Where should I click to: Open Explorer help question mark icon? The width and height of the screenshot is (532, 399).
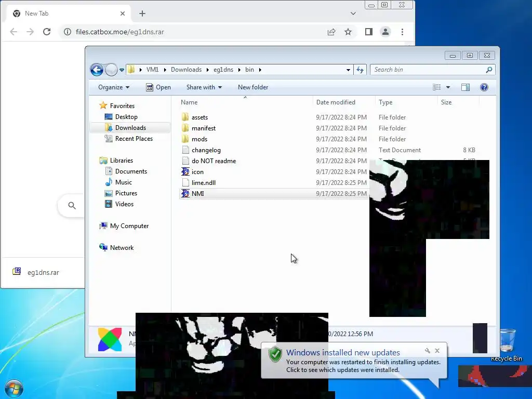[x=484, y=87]
